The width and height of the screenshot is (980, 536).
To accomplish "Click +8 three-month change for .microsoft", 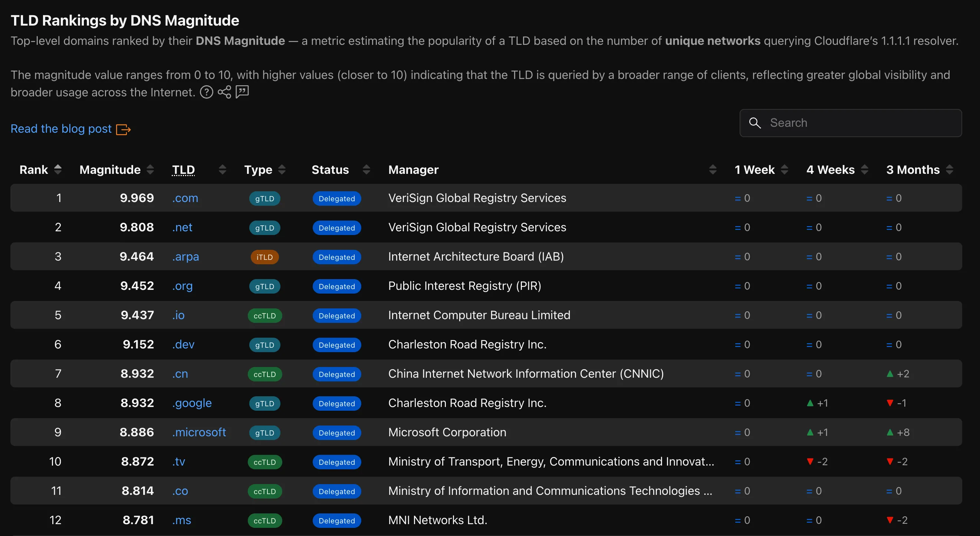I will click(898, 433).
